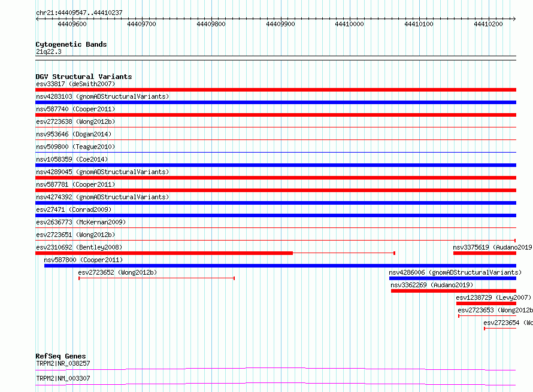This screenshot has height=392, width=533.
Task: Click the esv33817 (deSmith2007) variant label
Action: click(x=75, y=84)
